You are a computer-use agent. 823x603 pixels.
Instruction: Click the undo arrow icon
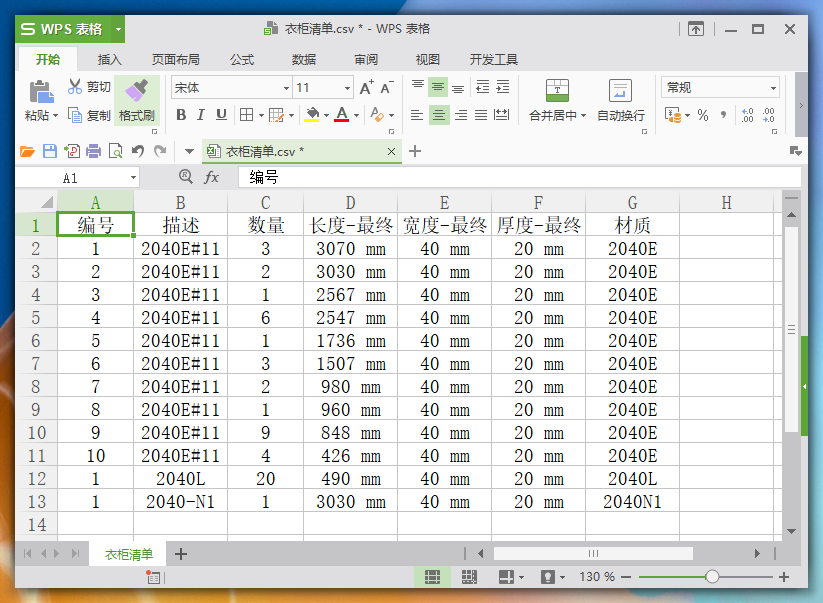[137, 152]
